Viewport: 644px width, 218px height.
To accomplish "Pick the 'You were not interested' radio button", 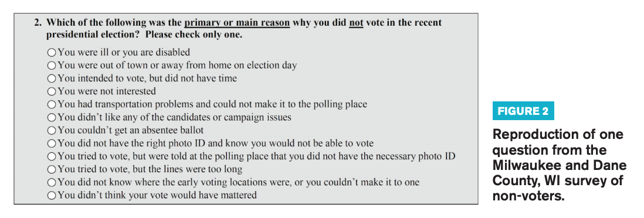I will (x=52, y=91).
